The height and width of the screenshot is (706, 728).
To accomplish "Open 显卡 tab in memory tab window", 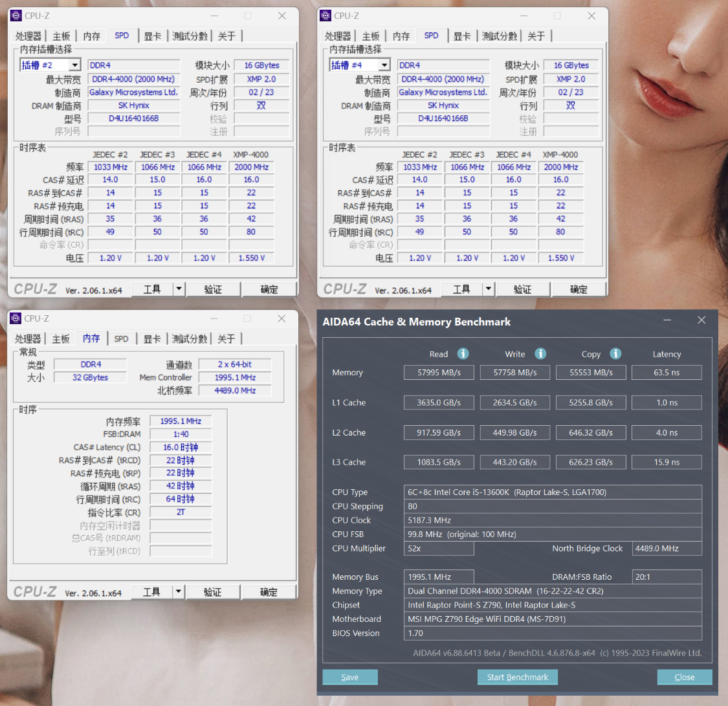I will coord(152,339).
